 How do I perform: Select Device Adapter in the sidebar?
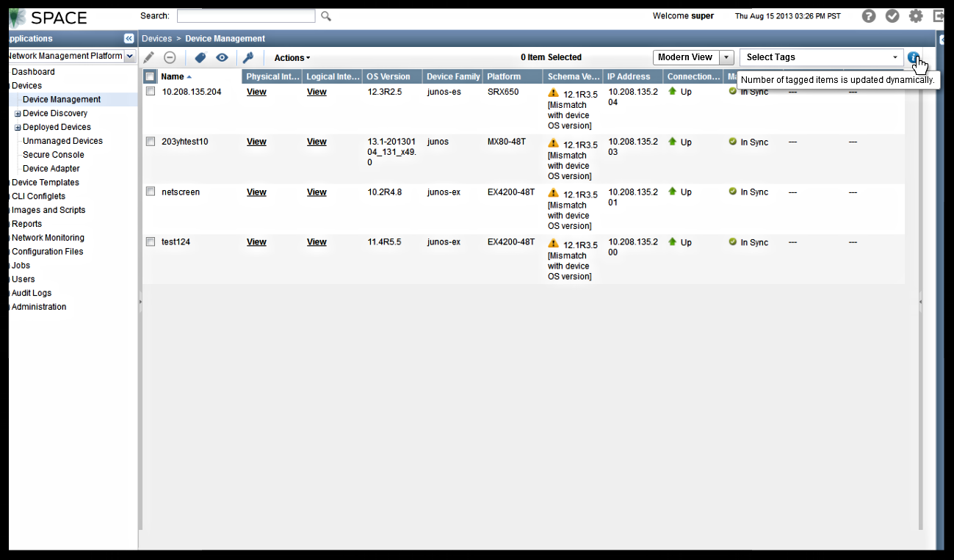(51, 169)
